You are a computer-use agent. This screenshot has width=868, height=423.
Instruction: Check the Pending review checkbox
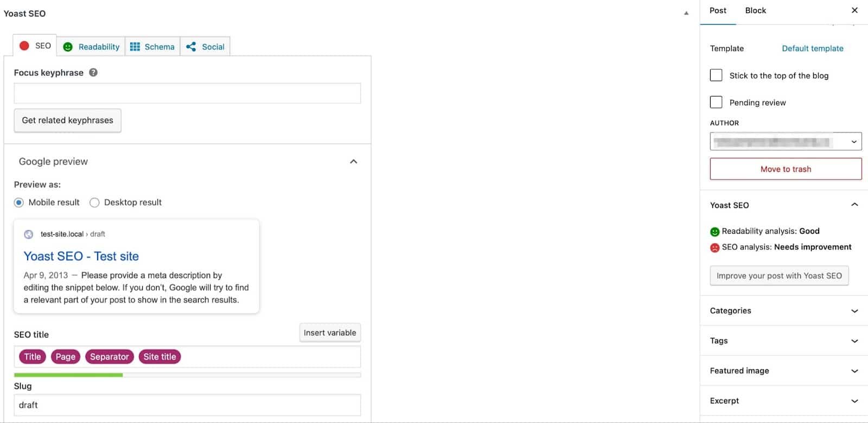[x=716, y=102]
